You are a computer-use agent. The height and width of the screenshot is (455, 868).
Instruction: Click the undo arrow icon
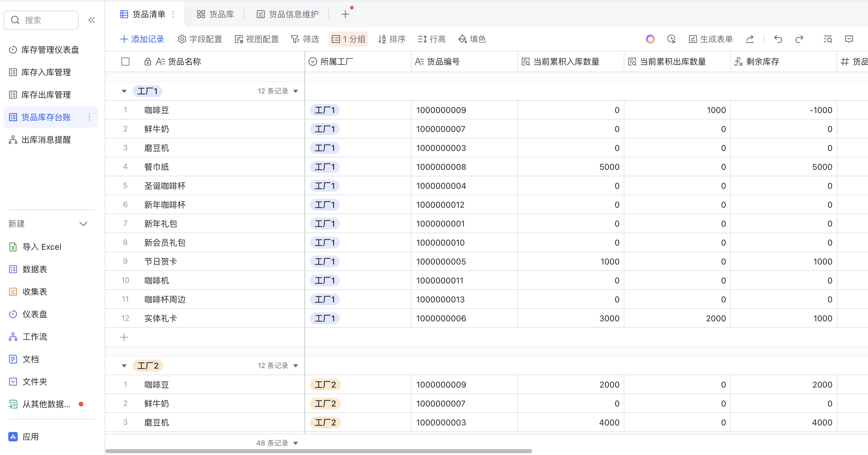tap(778, 39)
